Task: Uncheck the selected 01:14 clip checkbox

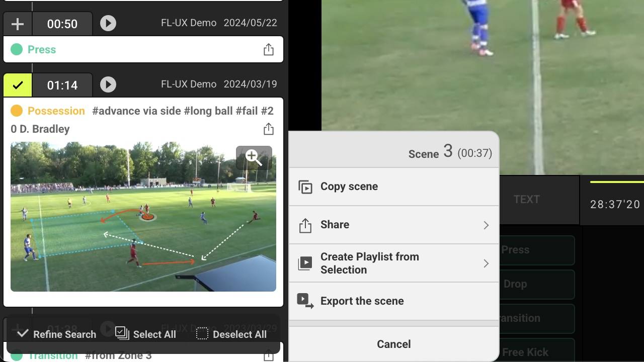Action: 18,85
